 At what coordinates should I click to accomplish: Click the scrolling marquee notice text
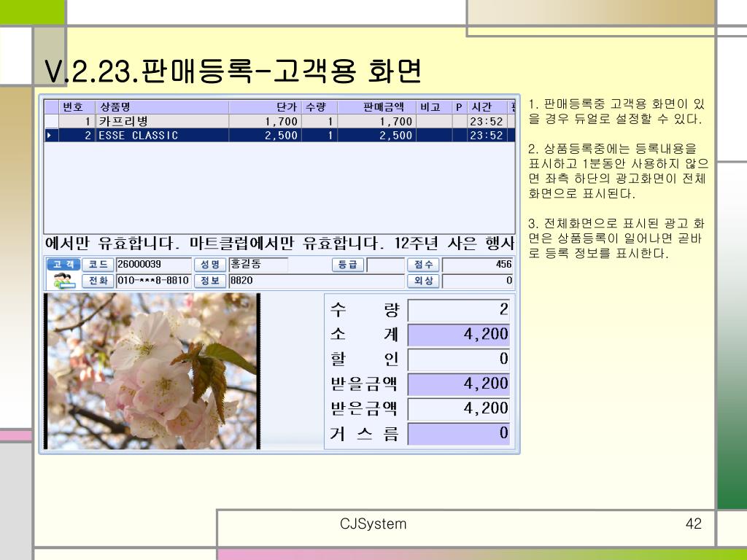(x=279, y=244)
